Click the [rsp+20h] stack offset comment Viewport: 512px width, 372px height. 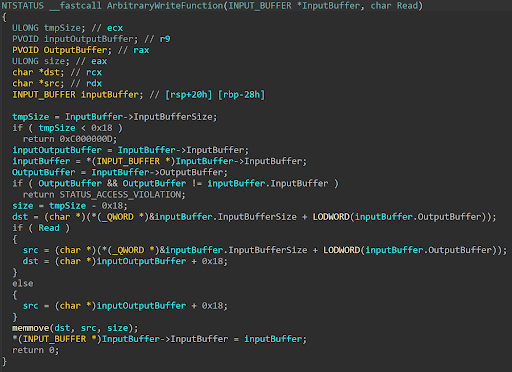[x=189, y=95]
